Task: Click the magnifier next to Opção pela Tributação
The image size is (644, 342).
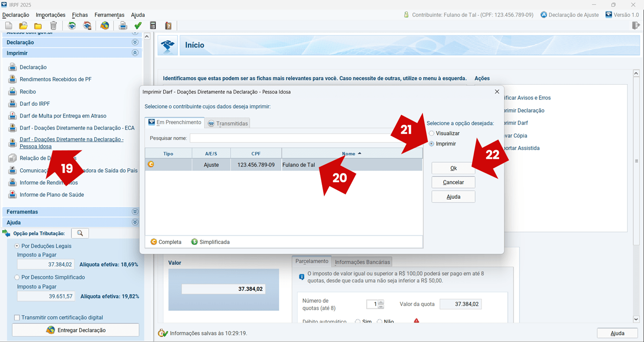Action: [80, 233]
